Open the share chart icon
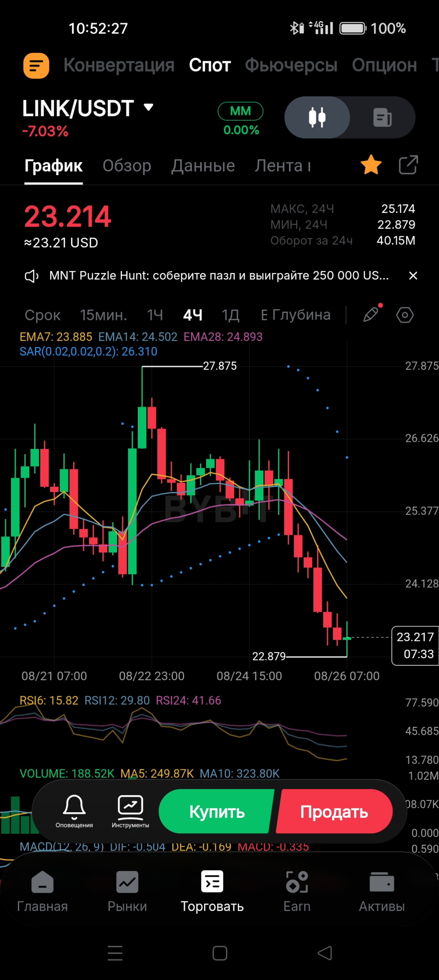 [408, 165]
